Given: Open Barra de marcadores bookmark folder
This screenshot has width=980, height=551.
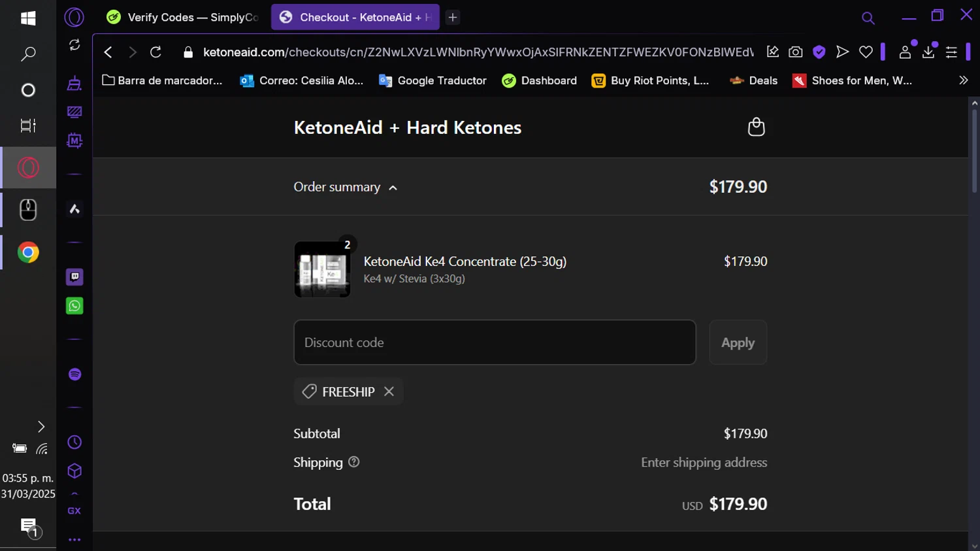Looking at the screenshot, I should (163, 80).
